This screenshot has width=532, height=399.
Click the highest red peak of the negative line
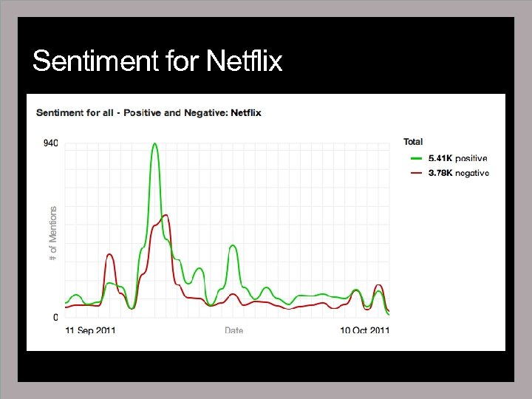[166, 215]
